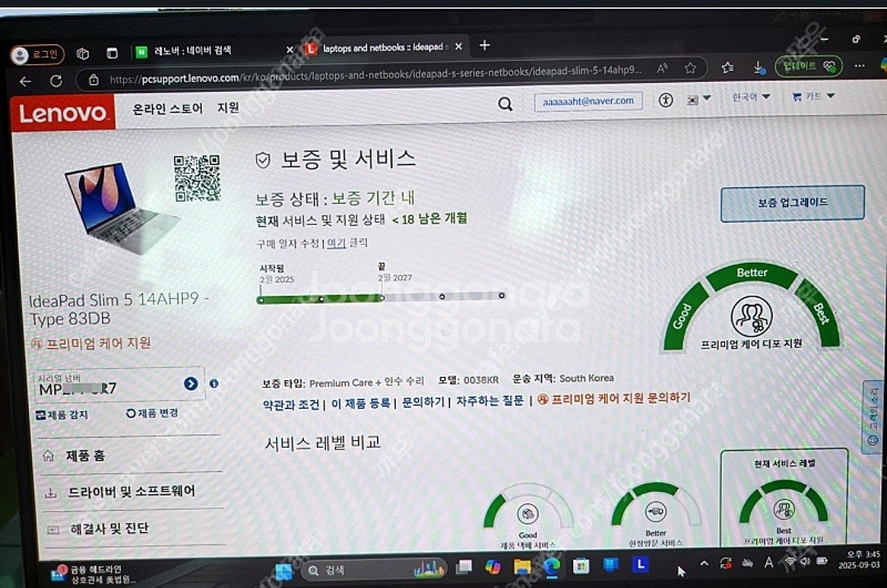The image size is (887, 588).
Task: Click the Better segment of warranty gauge
Action: (751, 274)
